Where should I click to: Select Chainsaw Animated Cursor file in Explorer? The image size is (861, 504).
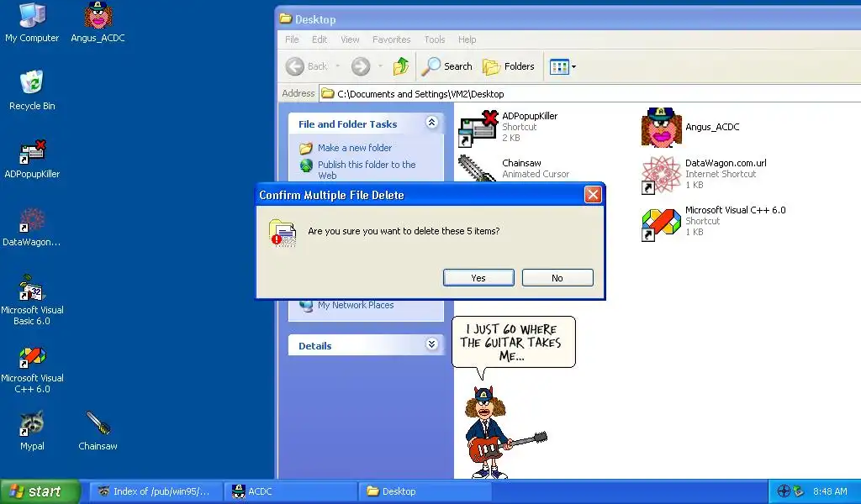pyautogui.click(x=514, y=168)
